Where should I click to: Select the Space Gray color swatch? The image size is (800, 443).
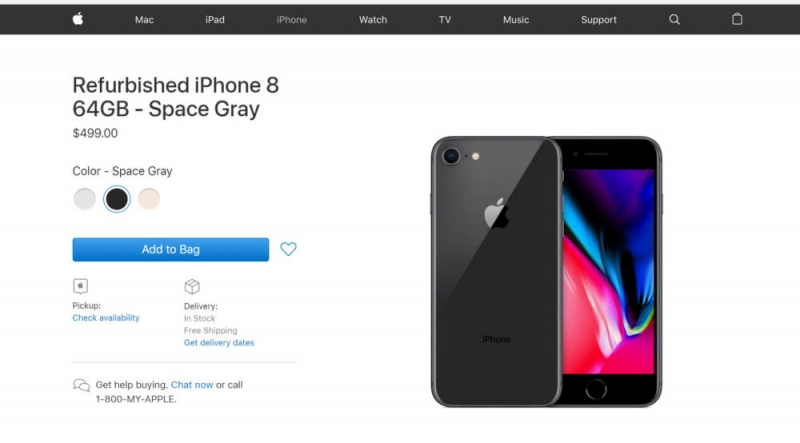pyautogui.click(x=117, y=199)
